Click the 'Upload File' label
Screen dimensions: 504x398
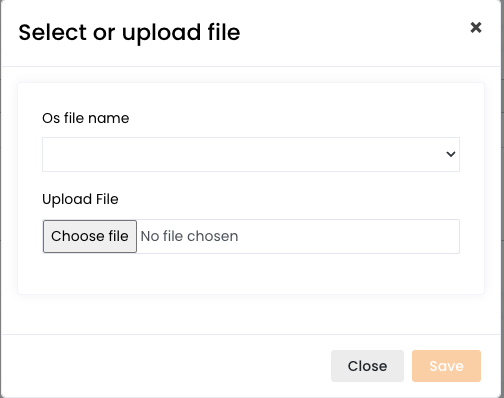pos(80,199)
